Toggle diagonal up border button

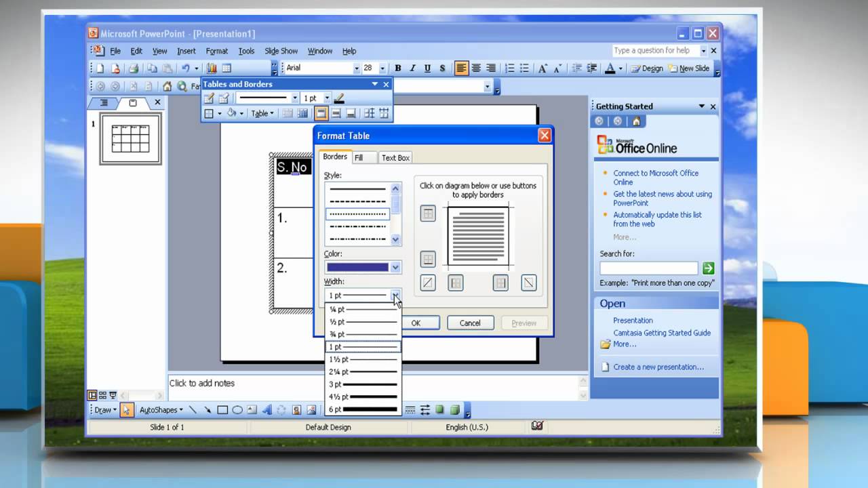point(428,283)
